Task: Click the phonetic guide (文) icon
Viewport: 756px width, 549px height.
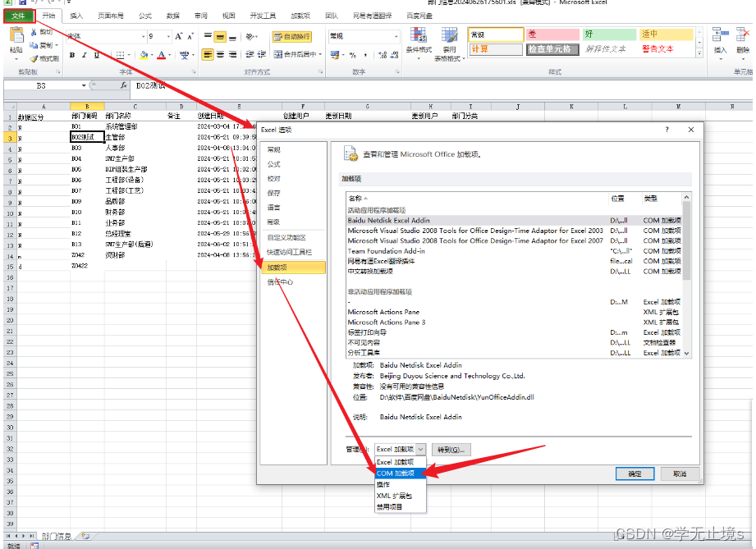Action: pos(184,55)
